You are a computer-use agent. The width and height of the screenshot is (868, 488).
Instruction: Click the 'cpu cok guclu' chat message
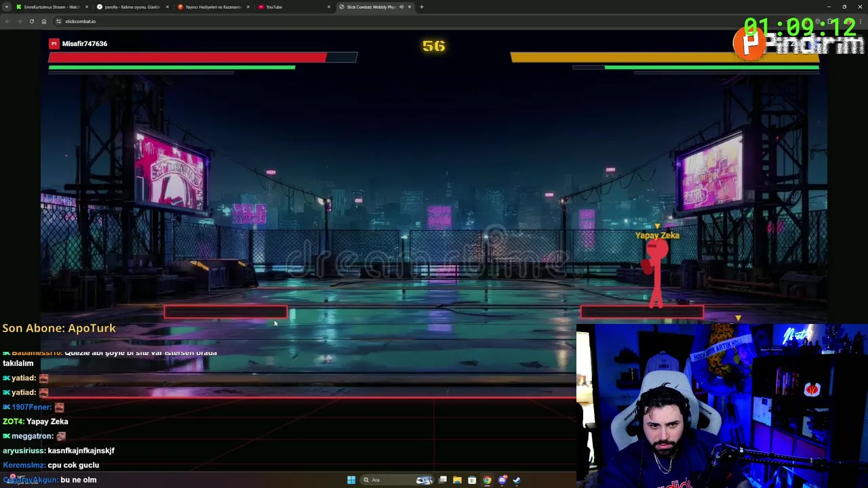click(73, 465)
